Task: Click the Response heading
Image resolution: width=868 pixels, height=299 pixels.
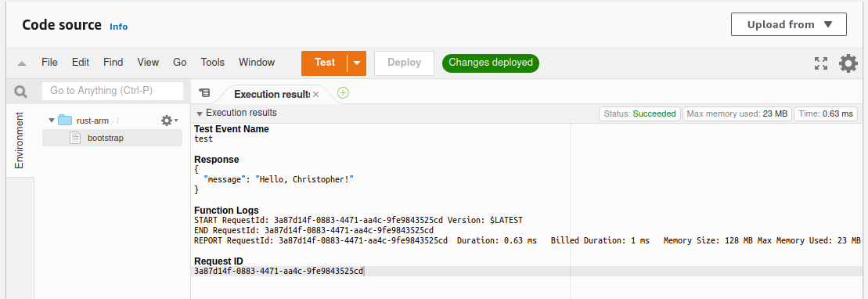Action: pos(217,160)
